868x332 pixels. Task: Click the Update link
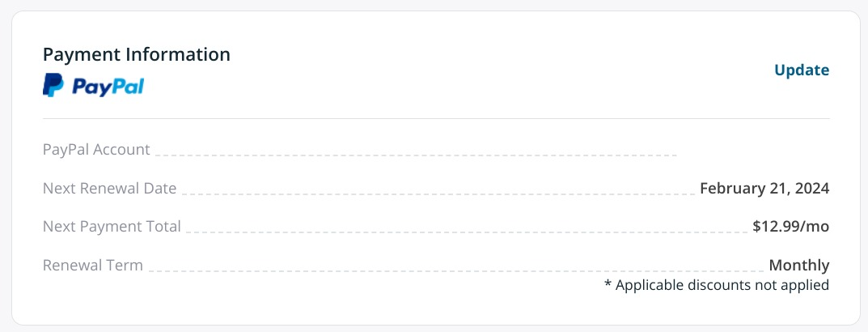click(802, 70)
